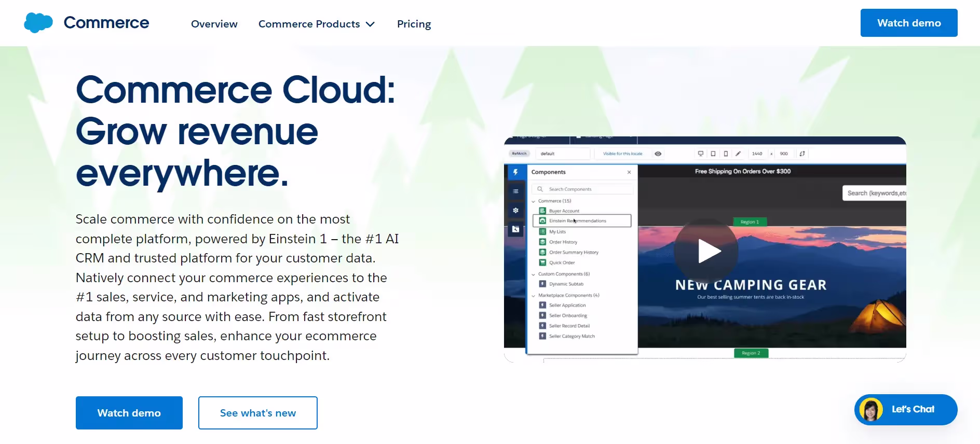Click the lightning bolt icon in the video sidebar

(515, 172)
